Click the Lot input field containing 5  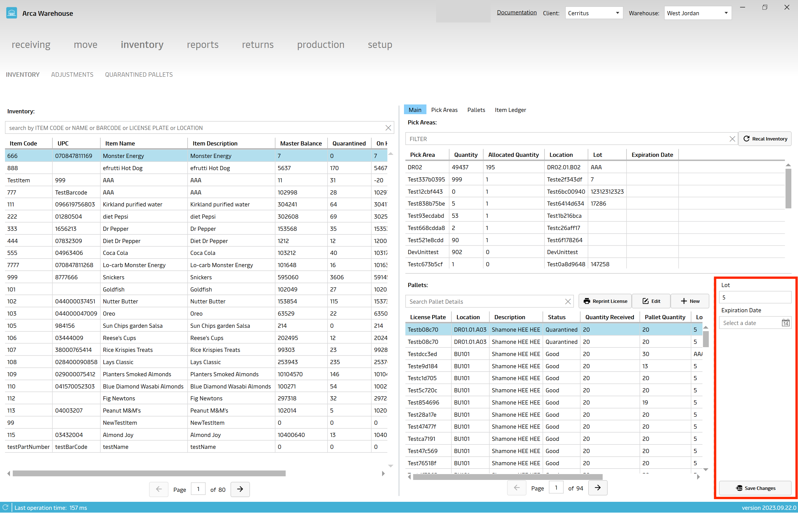click(x=755, y=297)
